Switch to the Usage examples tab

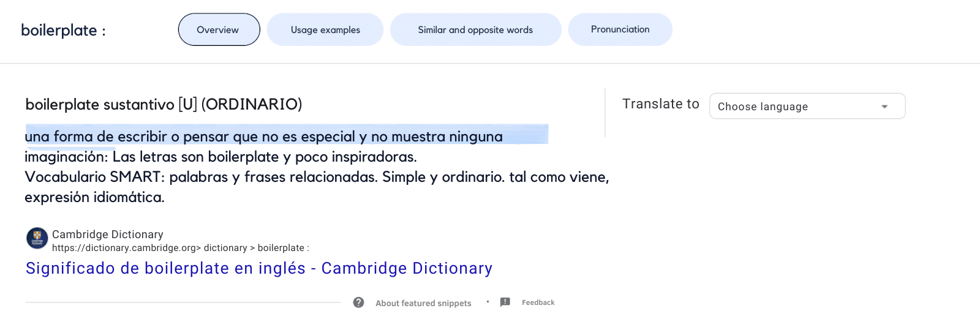[325, 29]
